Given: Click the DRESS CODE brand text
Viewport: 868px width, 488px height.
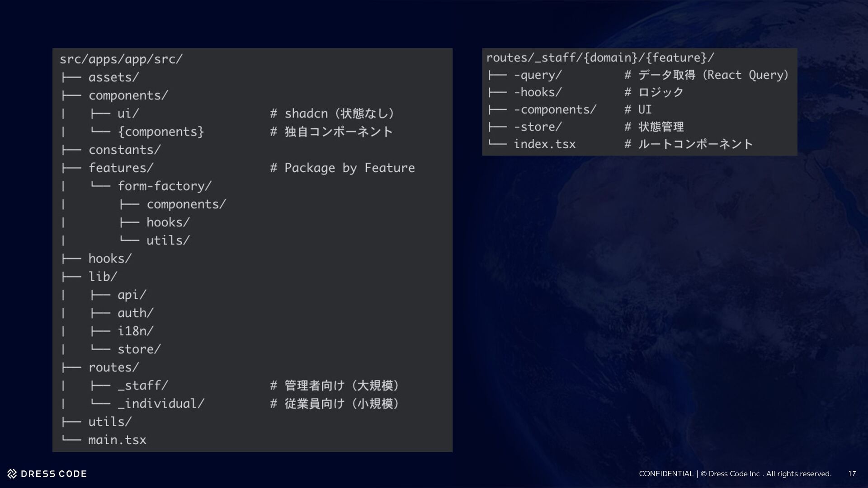Looking at the screenshot, I should coord(54,474).
